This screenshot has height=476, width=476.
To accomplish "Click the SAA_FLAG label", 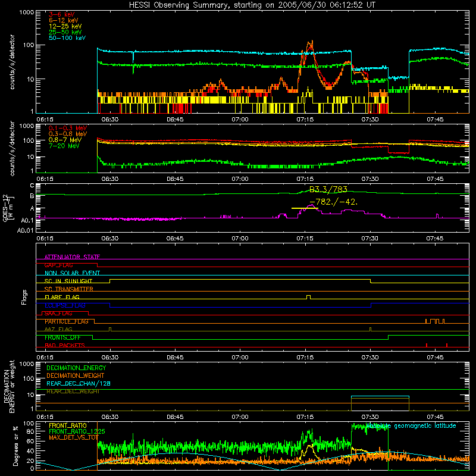I will (58, 314).
